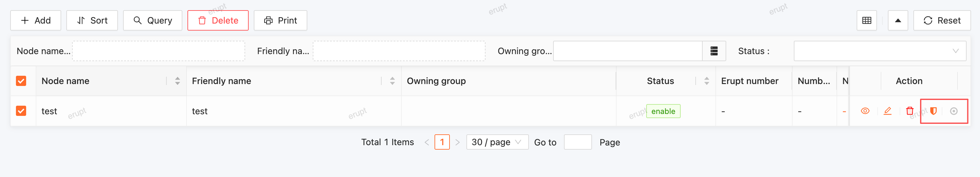This screenshot has height=177, width=980.
Task: Collapse the search panel with up arrow
Action: pyautogui.click(x=898, y=20)
